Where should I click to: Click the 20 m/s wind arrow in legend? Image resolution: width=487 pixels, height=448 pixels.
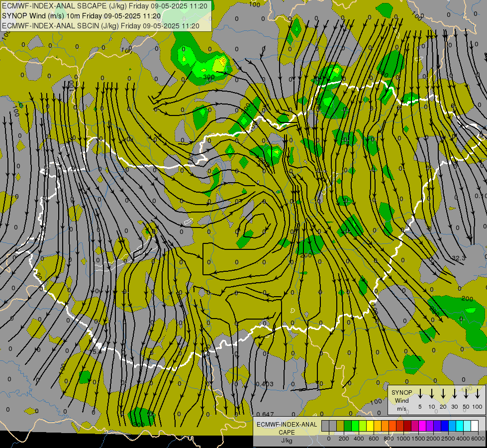coord(443,394)
